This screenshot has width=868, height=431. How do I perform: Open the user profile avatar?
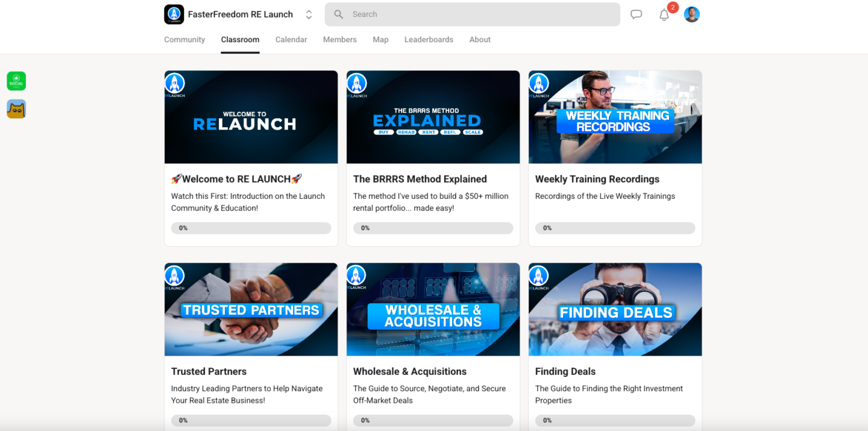tap(691, 14)
